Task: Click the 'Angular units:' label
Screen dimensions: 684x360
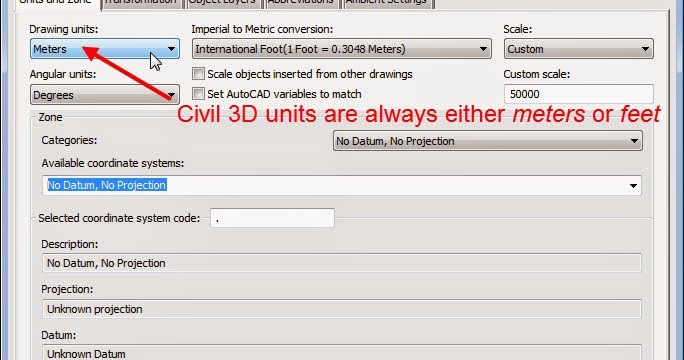Action: (63, 74)
